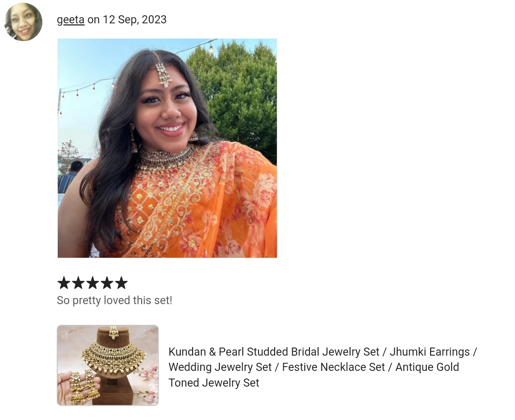Click the first rating star
The width and height of the screenshot is (515, 420).
click(x=64, y=283)
